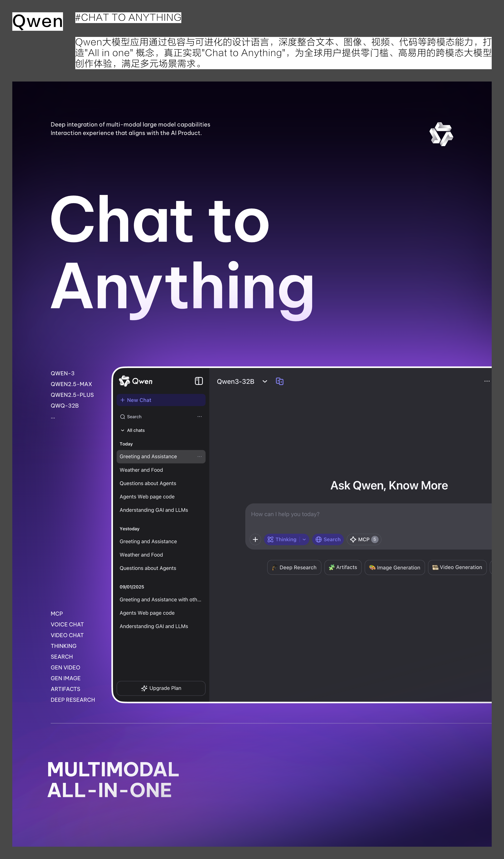The height and width of the screenshot is (859, 504).
Task: Click the plus attachment icon in input box
Action: coord(255,539)
